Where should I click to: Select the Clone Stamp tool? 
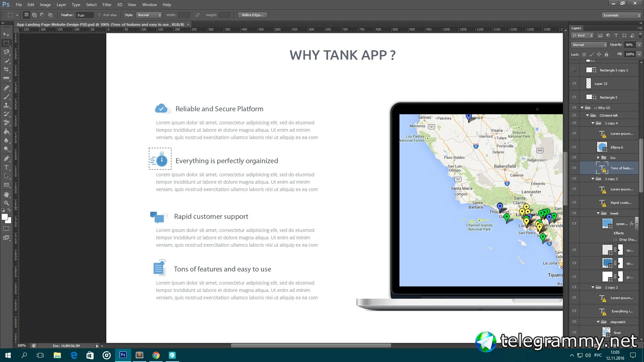coord(6,105)
